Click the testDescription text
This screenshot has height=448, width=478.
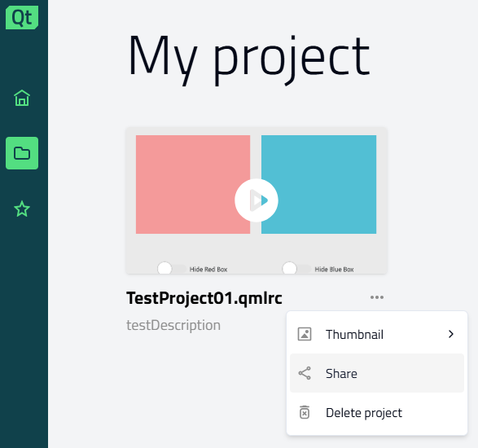coord(173,325)
